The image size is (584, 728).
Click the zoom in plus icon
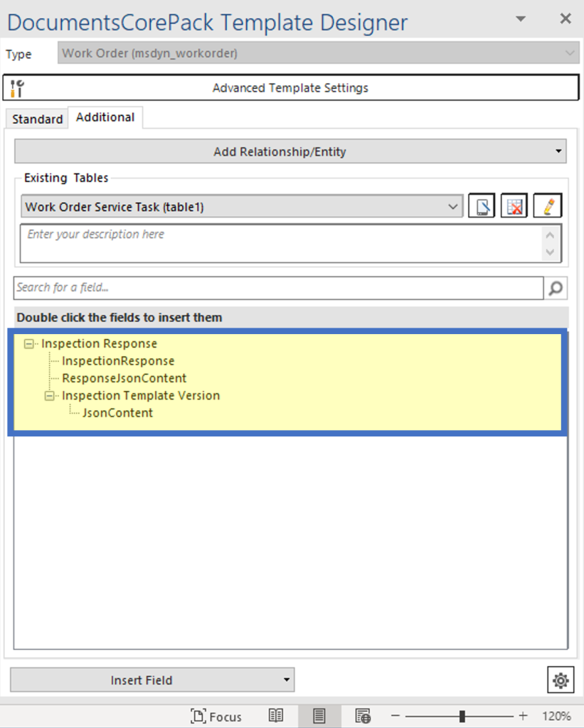point(523,716)
